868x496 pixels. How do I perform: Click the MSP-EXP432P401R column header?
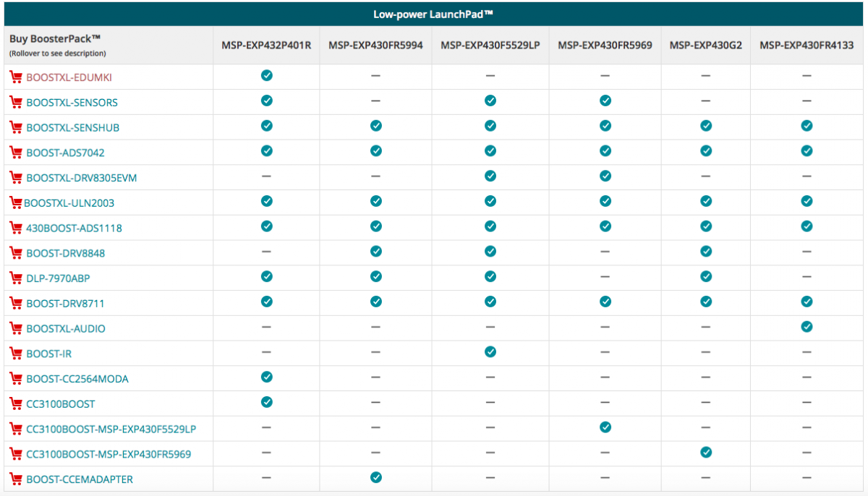[x=266, y=46]
